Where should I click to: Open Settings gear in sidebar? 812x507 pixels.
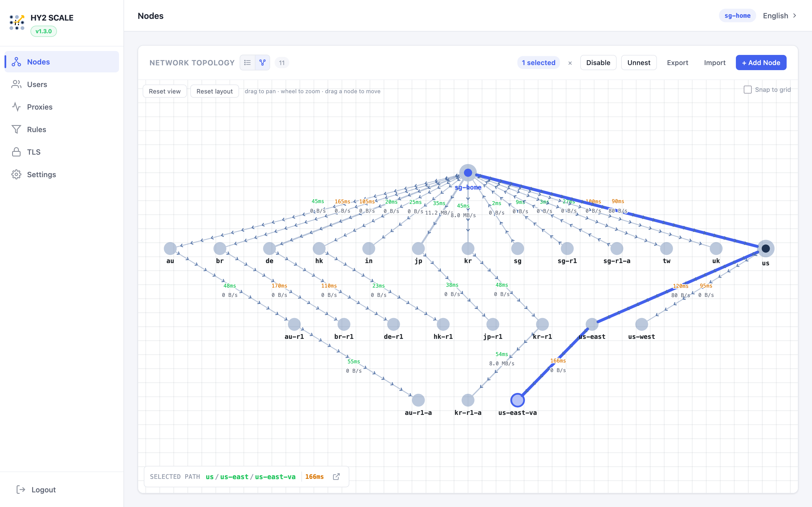(16, 174)
